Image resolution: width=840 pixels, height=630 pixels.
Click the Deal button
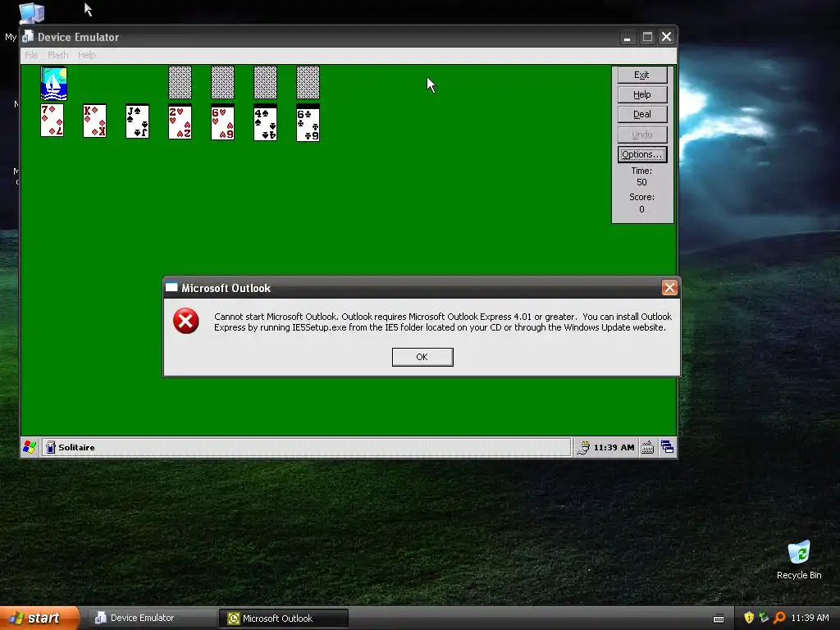pyautogui.click(x=641, y=114)
